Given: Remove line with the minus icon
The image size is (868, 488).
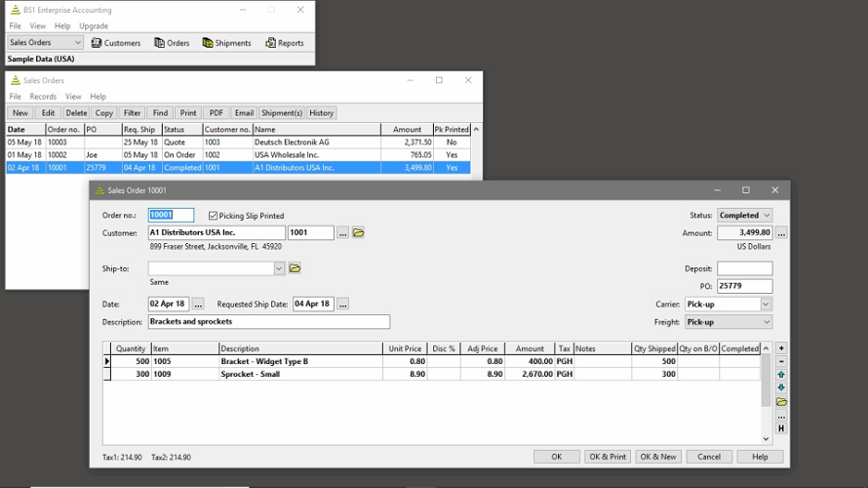Looking at the screenshot, I should (781, 362).
